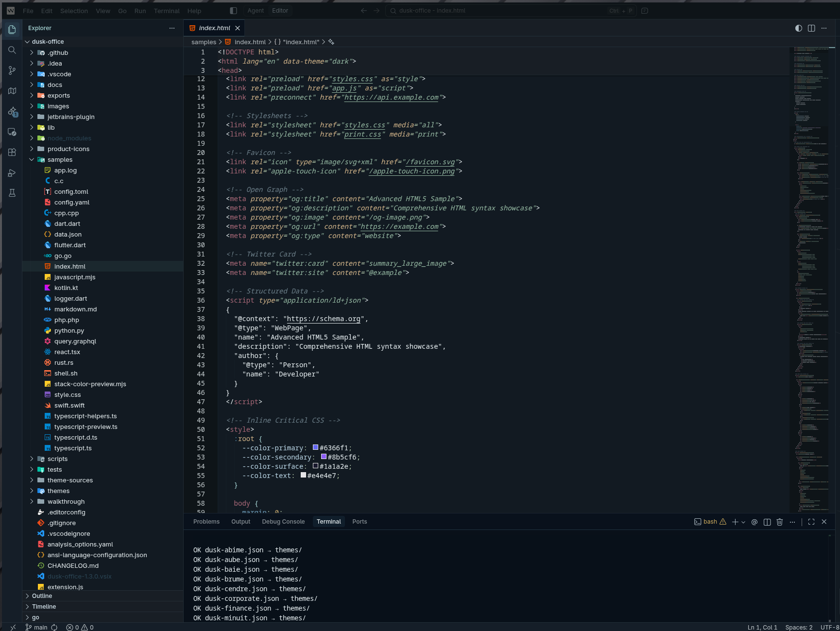Switch to the Output panel tab
840x631 pixels.
241,522
